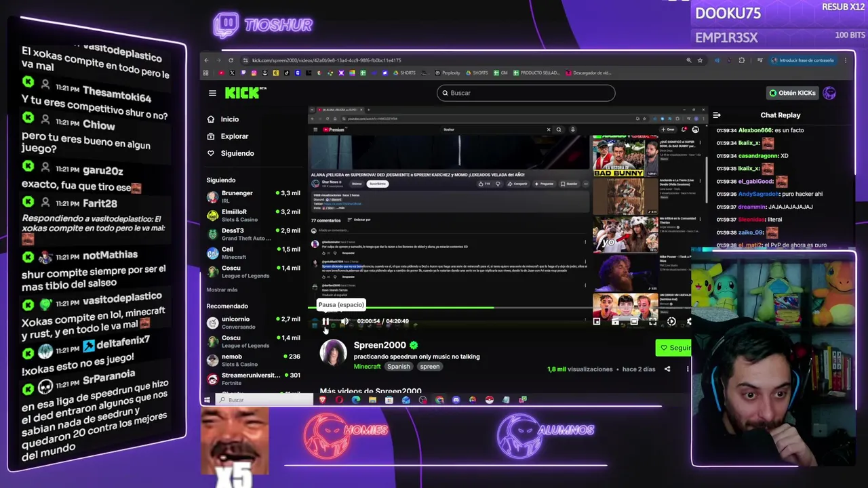This screenshot has height=488, width=868.
Task: Open the Minecraft category link
Action: pyautogui.click(x=367, y=367)
